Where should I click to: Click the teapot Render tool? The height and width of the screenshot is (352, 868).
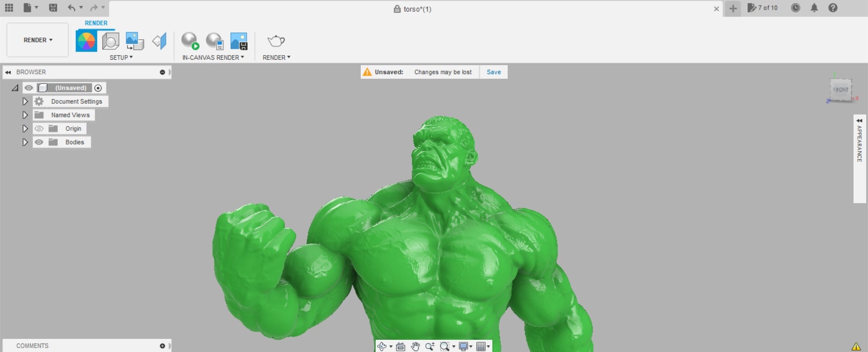[x=276, y=41]
